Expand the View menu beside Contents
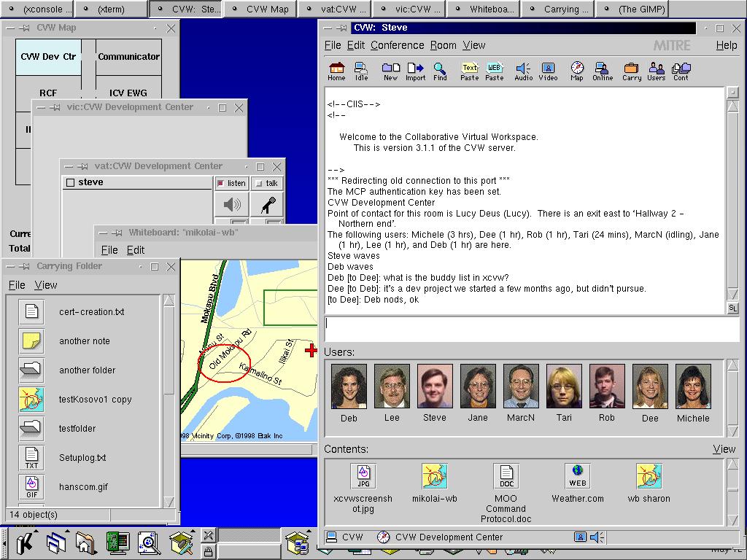 724,449
